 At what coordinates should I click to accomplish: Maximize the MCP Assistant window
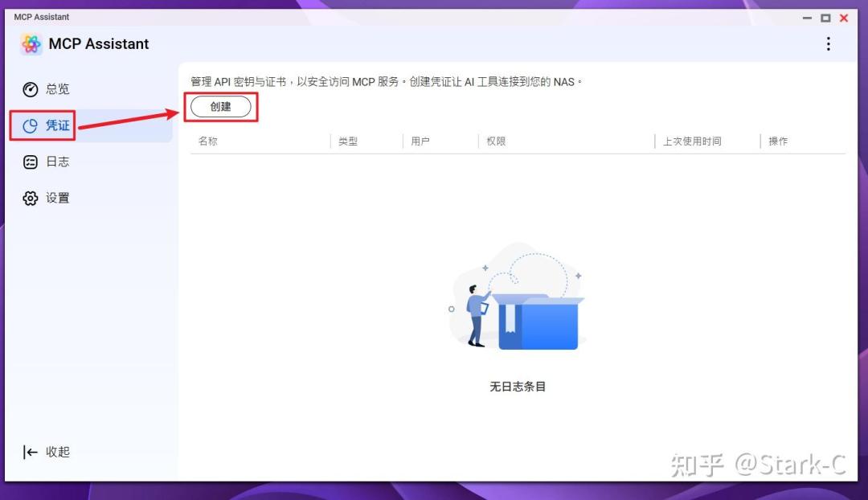tap(825, 18)
